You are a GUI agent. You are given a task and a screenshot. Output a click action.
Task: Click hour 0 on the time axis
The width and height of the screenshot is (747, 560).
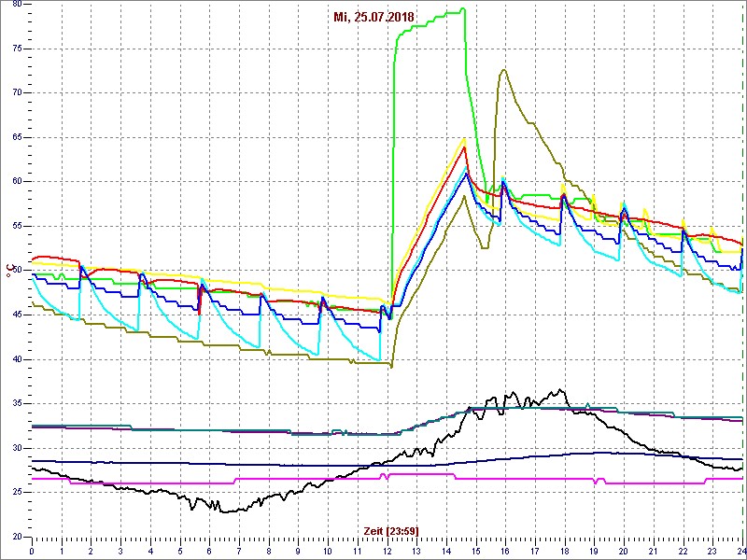[32, 552]
